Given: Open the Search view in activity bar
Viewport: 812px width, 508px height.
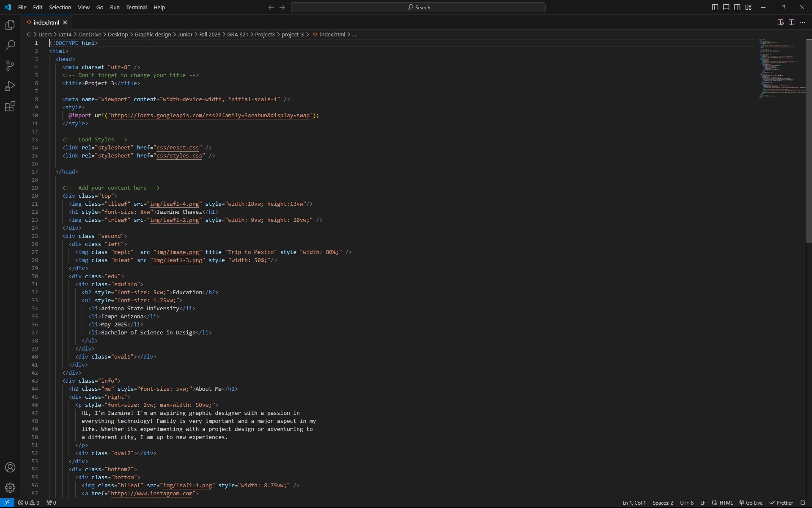Looking at the screenshot, I should click(10, 45).
